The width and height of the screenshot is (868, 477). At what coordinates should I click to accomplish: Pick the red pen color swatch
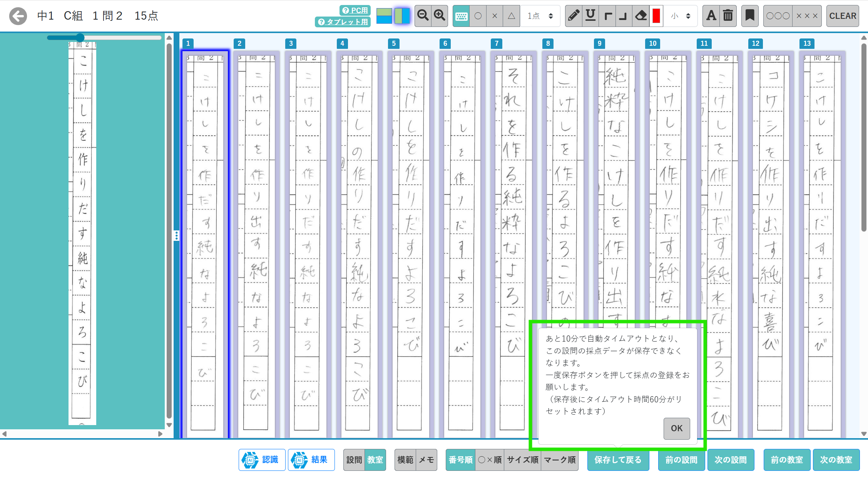tap(656, 16)
